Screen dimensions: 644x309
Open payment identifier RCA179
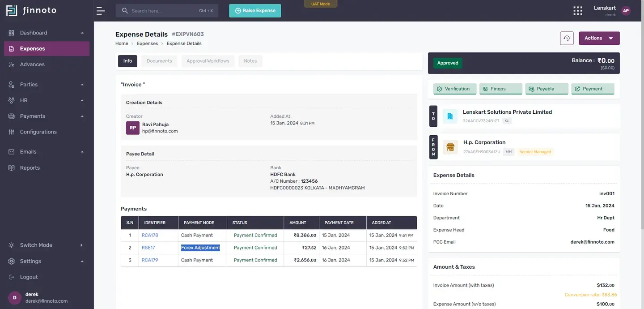150,260
